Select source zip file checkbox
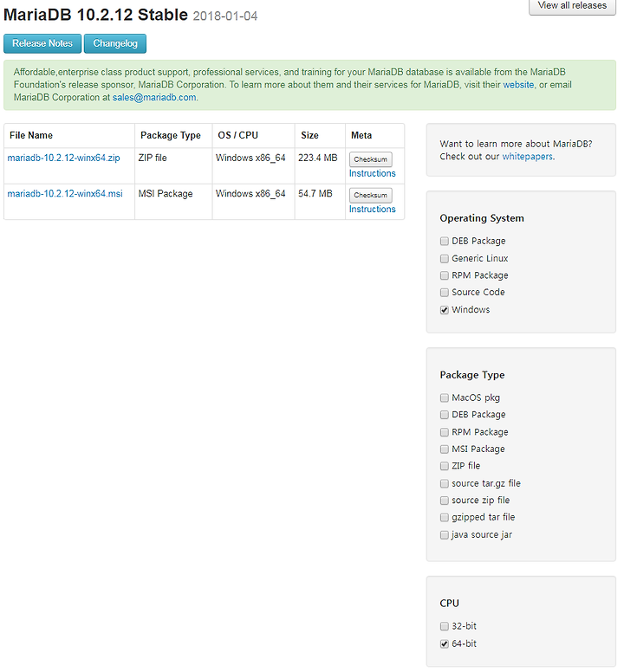 [445, 501]
